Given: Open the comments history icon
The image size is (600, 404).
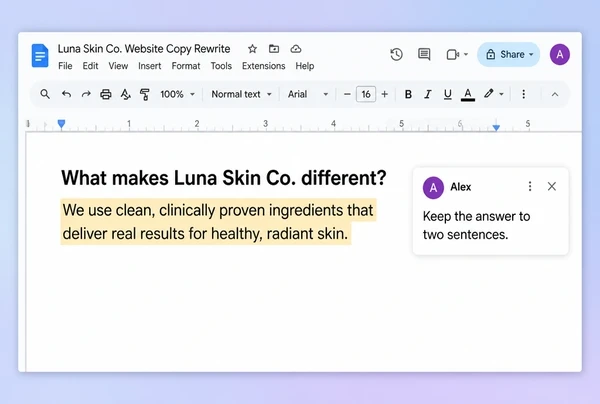Looking at the screenshot, I should (x=424, y=54).
